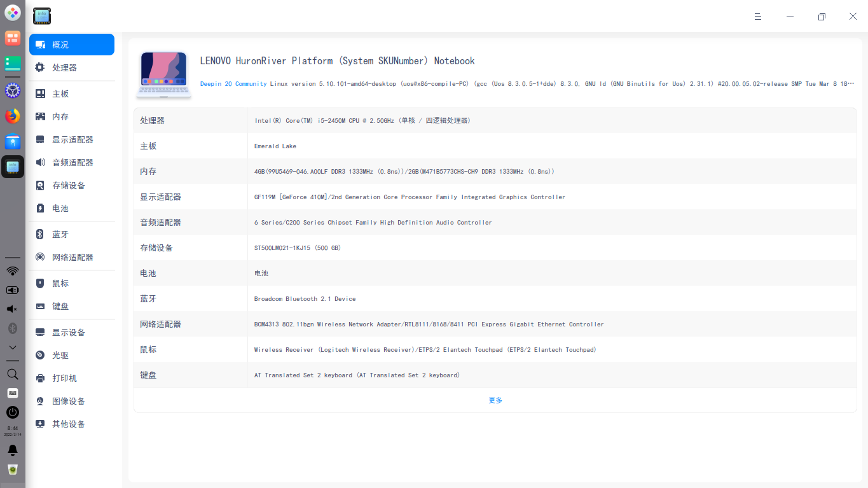This screenshot has width=868, height=488.
Task: Click the laptop illustration thumbnail
Action: coord(163,74)
